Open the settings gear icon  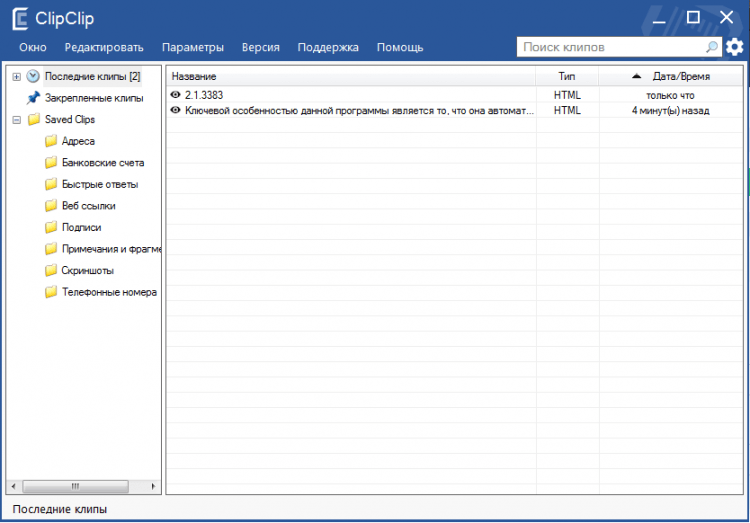coord(735,47)
